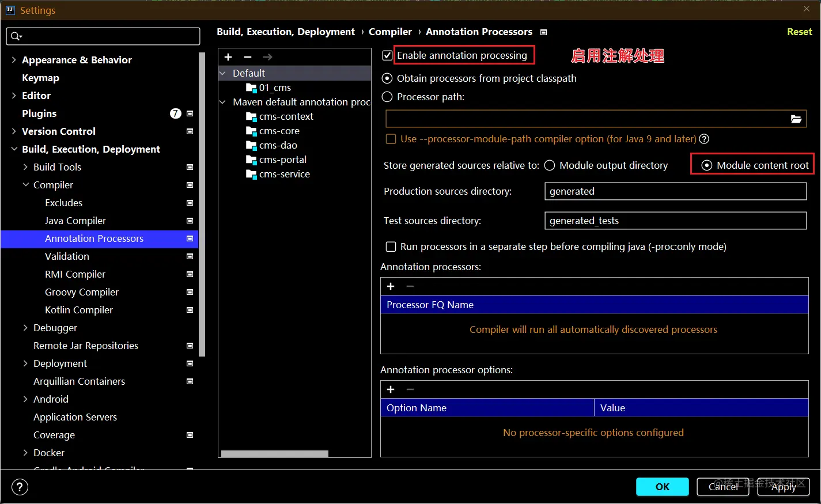Click help question mark next to processor-module-path option
The height and width of the screenshot is (504, 821).
tap(704, 139)
